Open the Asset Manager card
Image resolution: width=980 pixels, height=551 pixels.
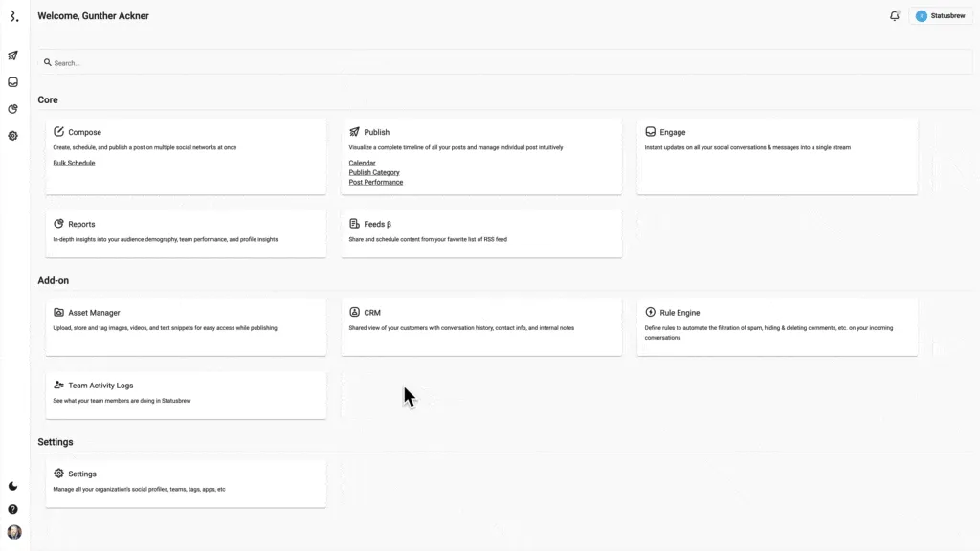[x=185, y=325]
